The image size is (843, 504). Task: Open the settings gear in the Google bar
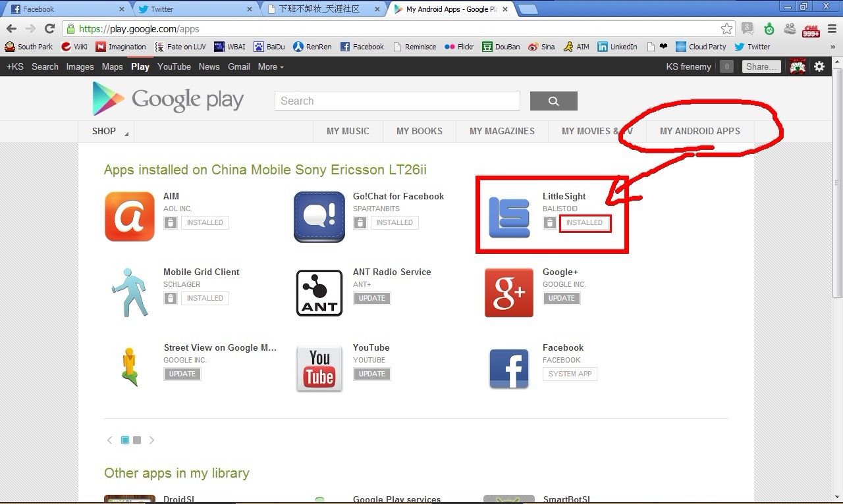click(x=819, y=66)
